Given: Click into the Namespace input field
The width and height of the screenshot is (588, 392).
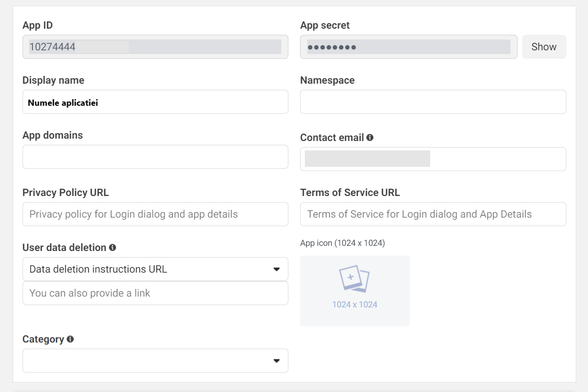Looking at the screenshot, I should (x=433, y=102).
